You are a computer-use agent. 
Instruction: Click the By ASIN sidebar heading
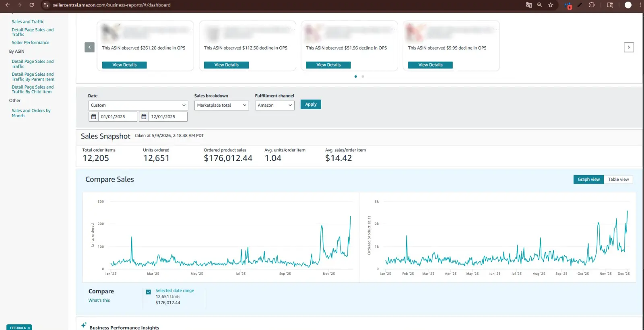(17, 52)
